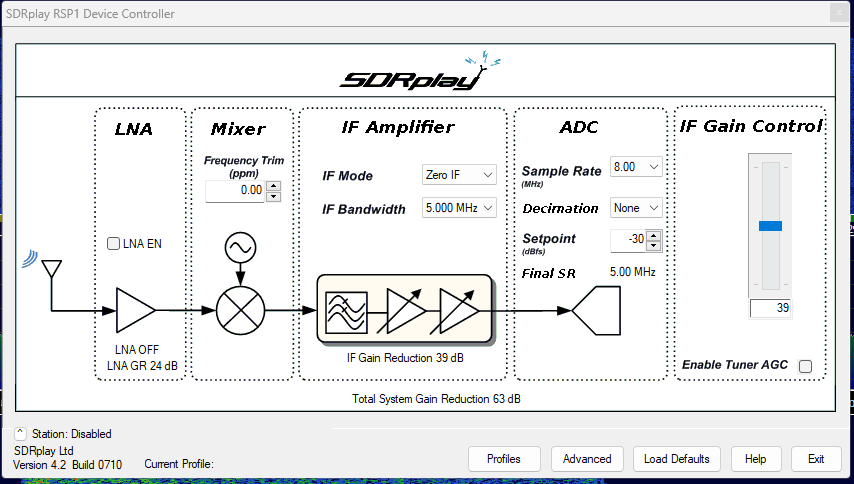The width and height of the screenshot is (854, 484).
Task: Open the Profiles button
Action: 504,459
